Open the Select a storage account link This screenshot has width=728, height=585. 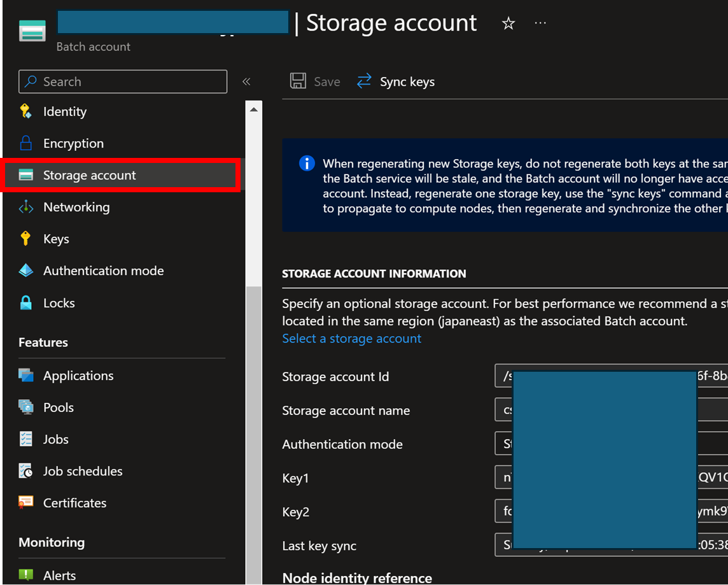(x=351, y=338)
